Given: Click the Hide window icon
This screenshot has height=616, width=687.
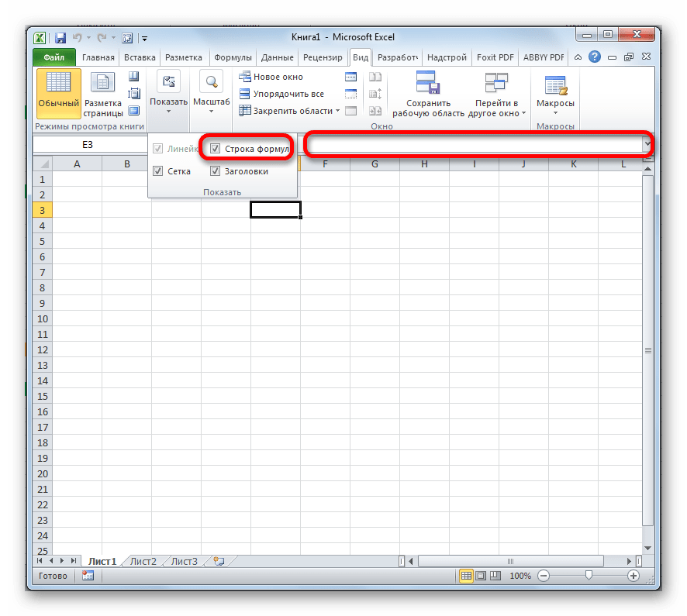Looking at the screenshot, I should 351,94.
